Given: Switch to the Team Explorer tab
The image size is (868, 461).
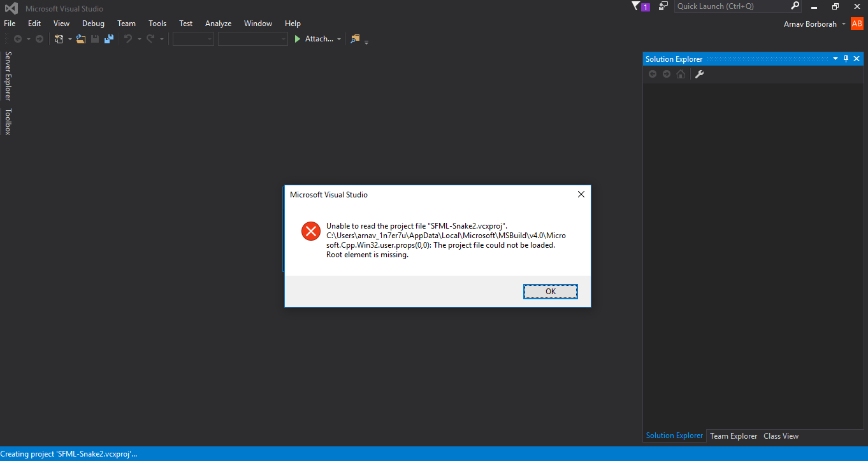Looking at the screenshot, I should pos(733,436).
